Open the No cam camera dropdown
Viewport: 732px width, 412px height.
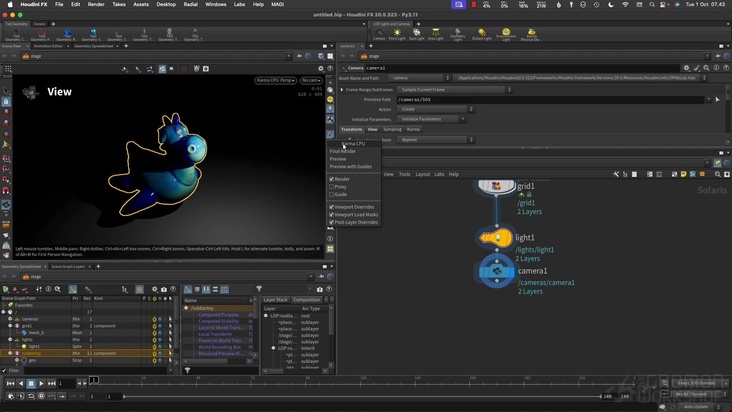311,80
